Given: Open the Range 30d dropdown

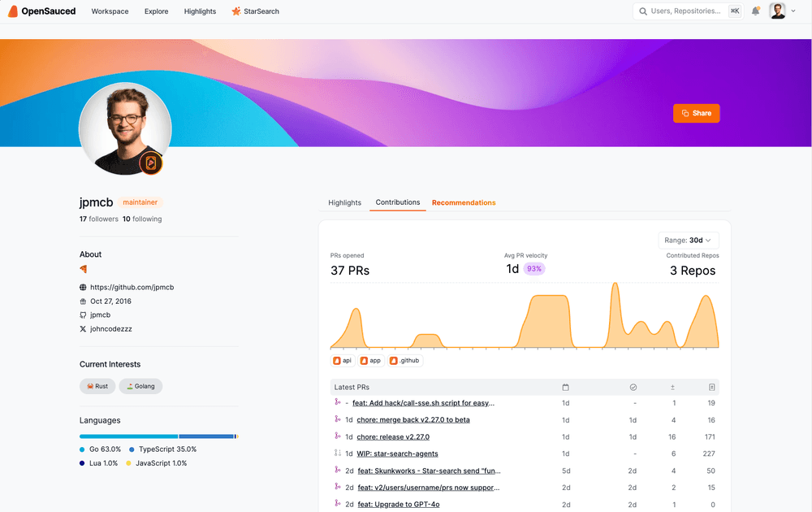Looking at the screenshot, I should [688, 240].
